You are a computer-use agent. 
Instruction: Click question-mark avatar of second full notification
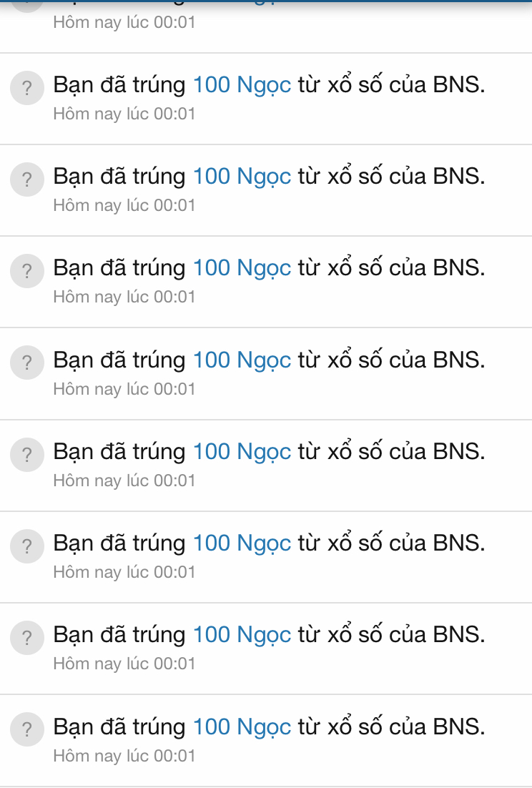point(27,180)
